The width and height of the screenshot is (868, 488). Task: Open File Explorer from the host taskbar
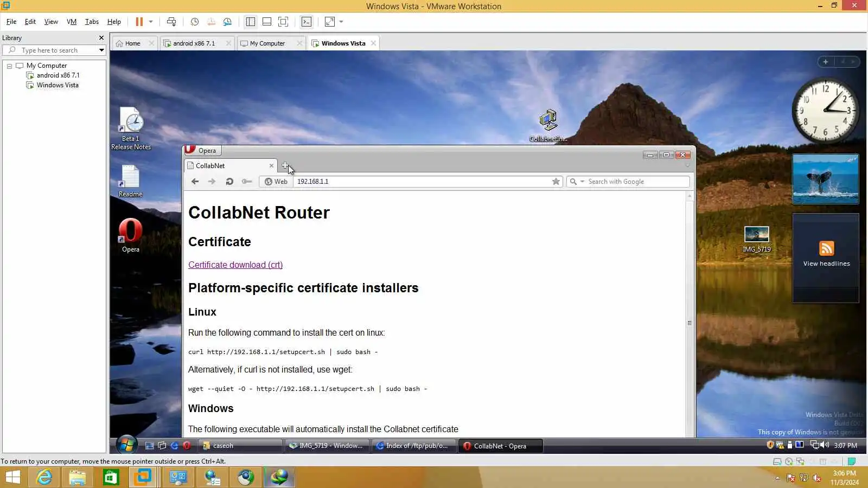tap(77, 478)
